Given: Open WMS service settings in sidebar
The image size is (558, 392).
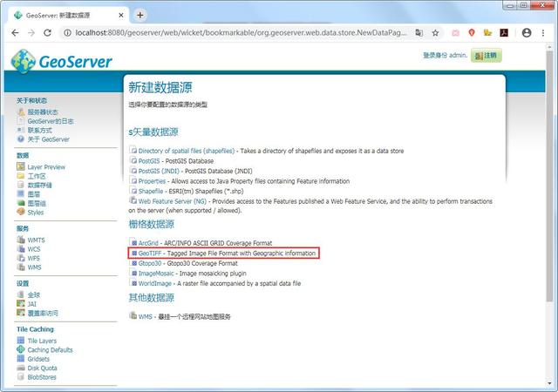Looking at the screenshot, I should pyautogui.click(x=35, y=267).
